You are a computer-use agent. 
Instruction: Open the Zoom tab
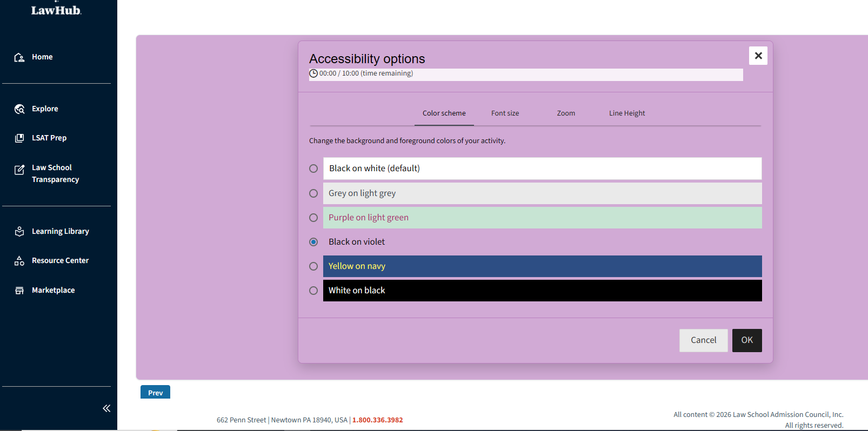point(566,113)
